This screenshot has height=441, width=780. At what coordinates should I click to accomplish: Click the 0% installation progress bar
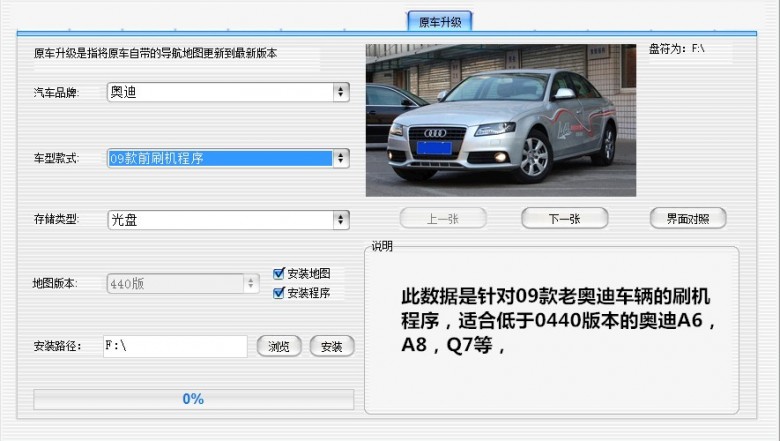click(194, 399)
